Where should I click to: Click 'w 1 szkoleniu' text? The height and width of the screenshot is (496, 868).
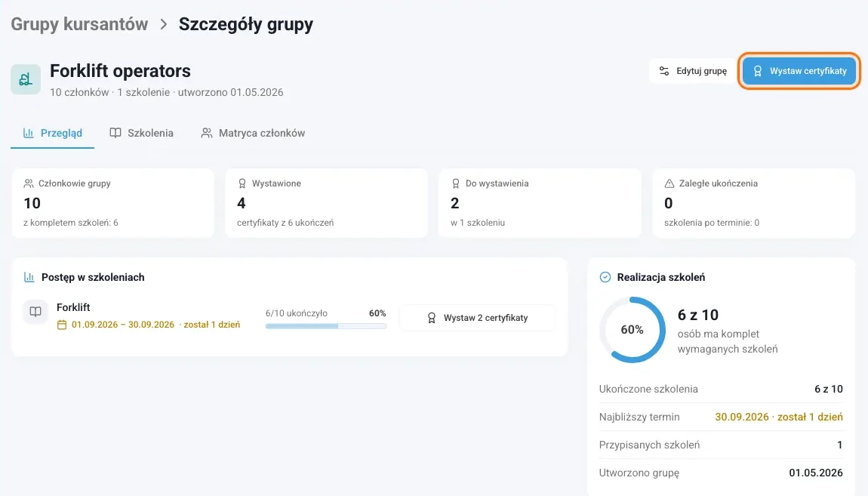[478, 223]
